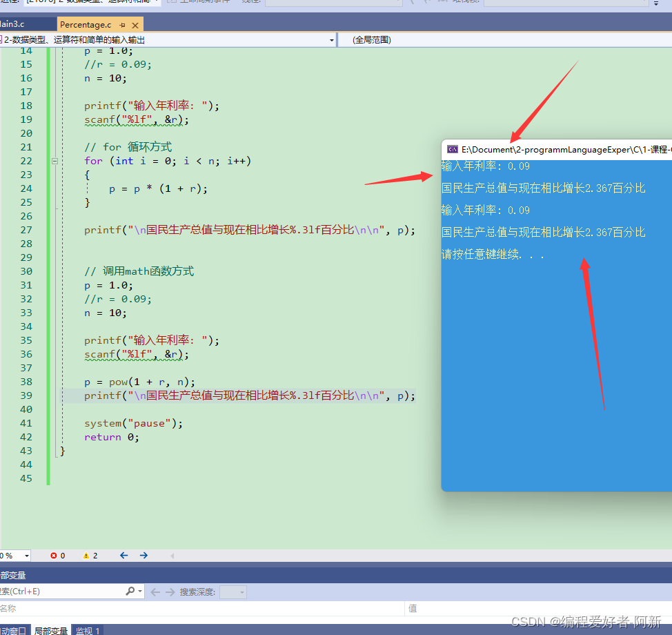Switch to the 动窗口 tab
This screenshot has height=635, width=672.
(x=14, y=630)
